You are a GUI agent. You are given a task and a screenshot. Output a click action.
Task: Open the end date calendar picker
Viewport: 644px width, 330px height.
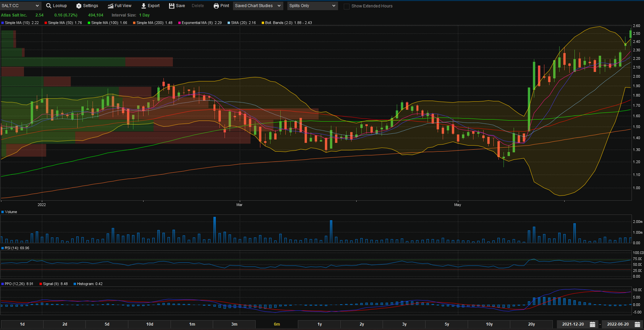point(637,324)
